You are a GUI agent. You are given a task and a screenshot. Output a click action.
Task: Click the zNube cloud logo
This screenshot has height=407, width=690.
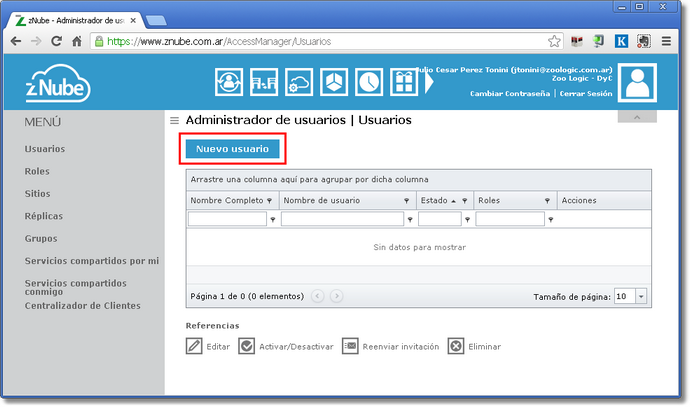click(x=58, y=85)
